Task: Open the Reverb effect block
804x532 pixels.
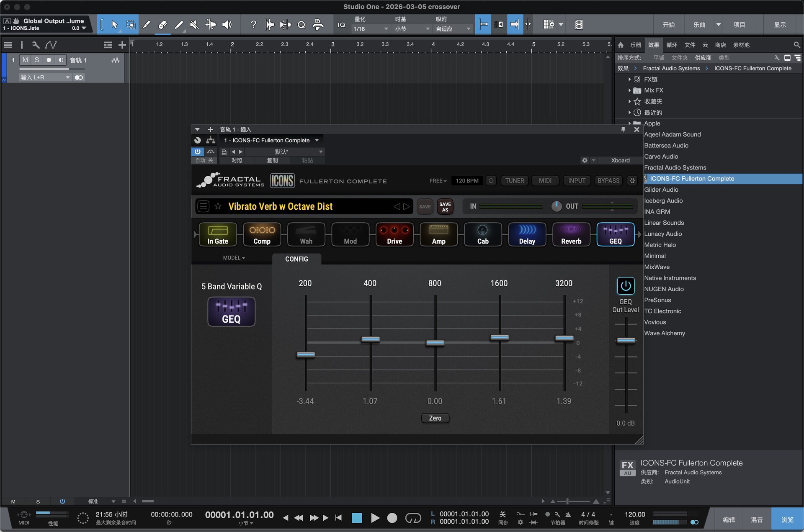Action: coord(571,234)
